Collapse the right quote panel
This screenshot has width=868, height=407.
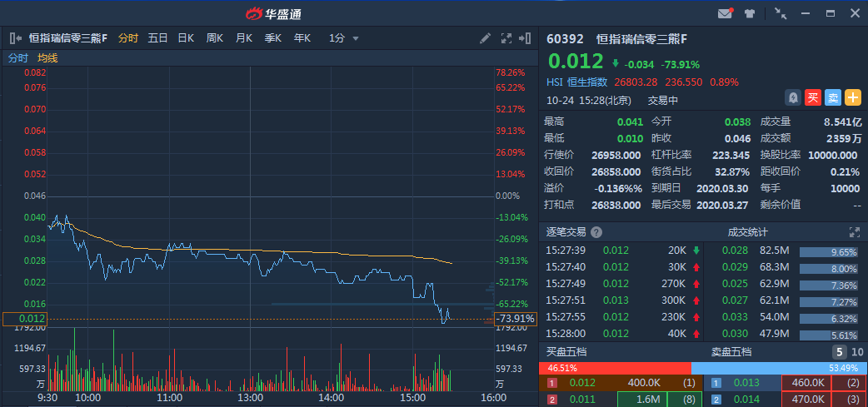point(525,38)
